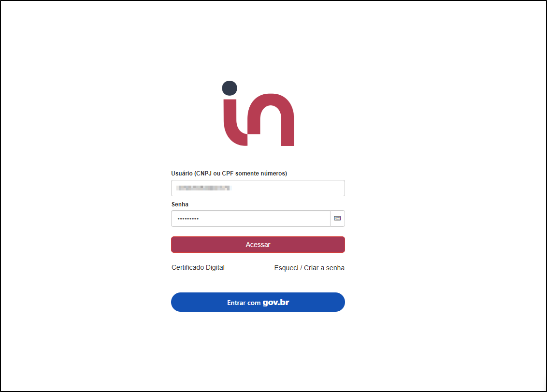Click the word "Esqueci" in the recovery link
This screenshot has height=392, width=547.
(286, 268)
